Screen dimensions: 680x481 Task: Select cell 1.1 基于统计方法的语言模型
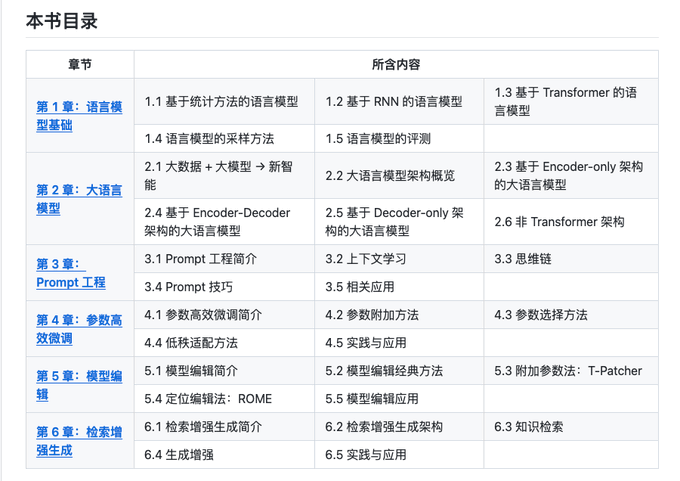224,101
